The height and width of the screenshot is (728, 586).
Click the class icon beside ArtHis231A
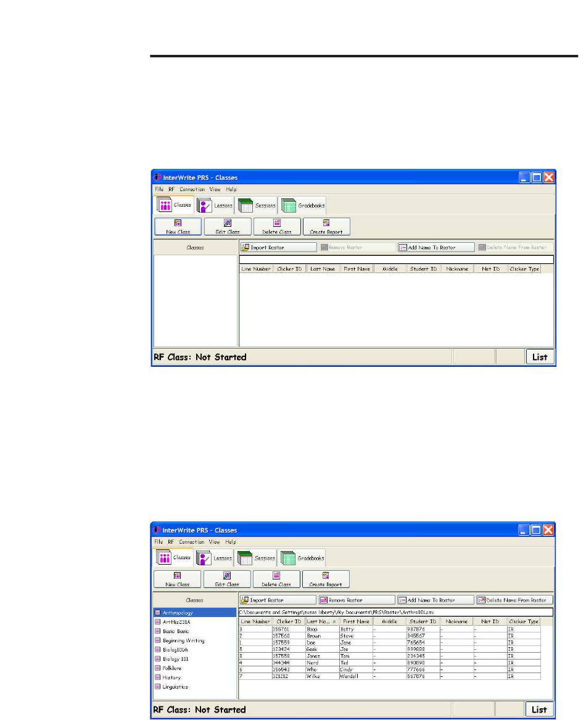(157, 622)
